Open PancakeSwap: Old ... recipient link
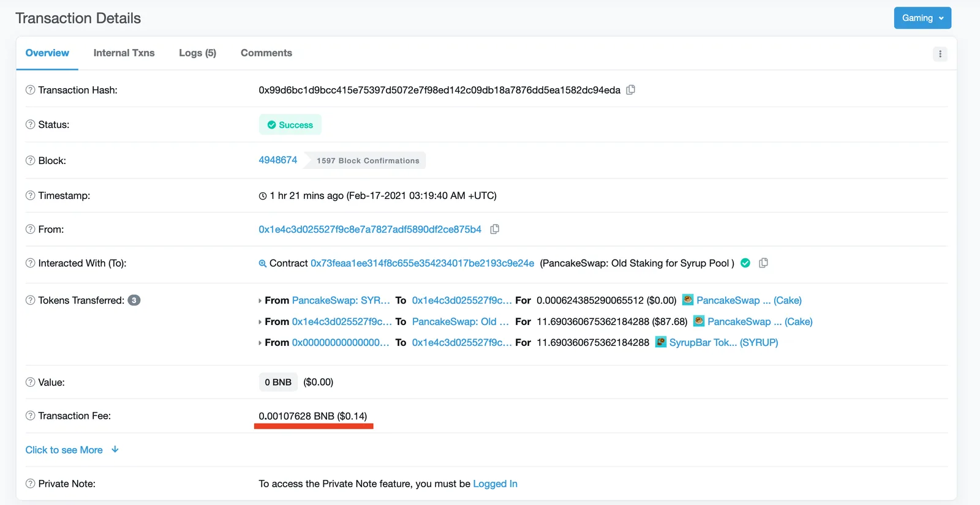The height and width of the screenshot is (505, 980). [x=460, y=321]
